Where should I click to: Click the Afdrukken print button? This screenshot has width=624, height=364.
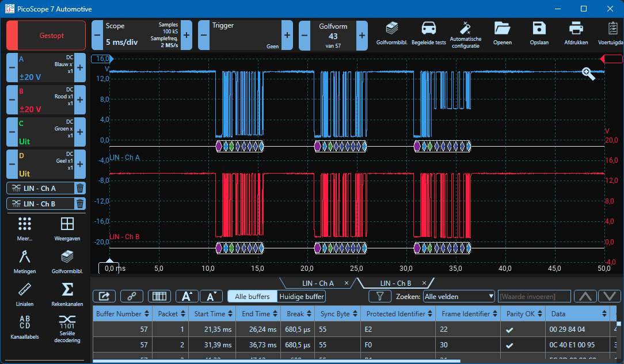click(576, 33)
